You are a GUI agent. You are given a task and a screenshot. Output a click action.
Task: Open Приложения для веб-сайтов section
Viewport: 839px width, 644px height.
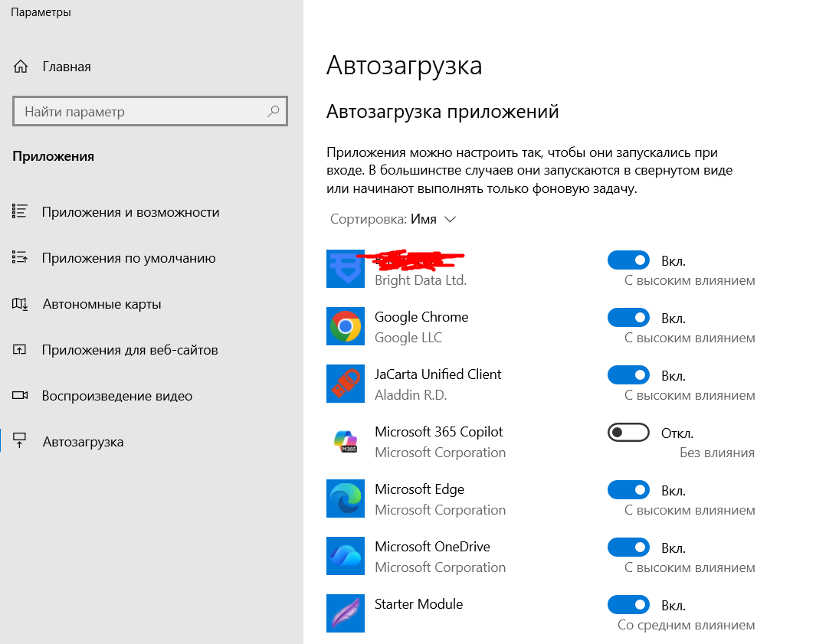click(x=130, y=350)
